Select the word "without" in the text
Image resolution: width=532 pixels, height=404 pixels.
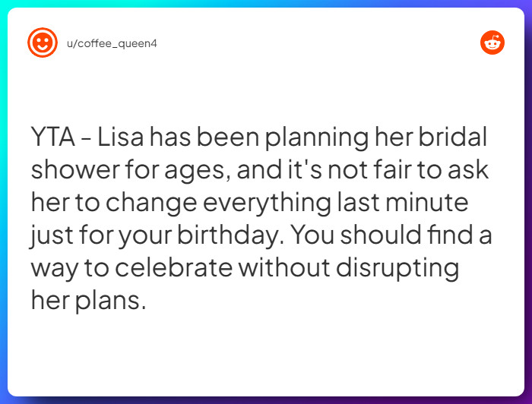(284, 267)
